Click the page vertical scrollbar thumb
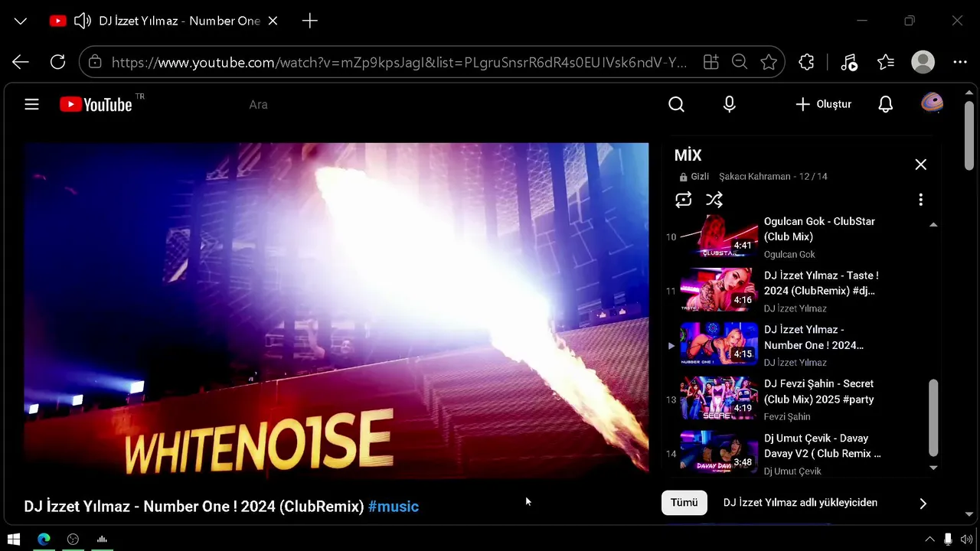Viewport: 980px width, 551px height. click(969, 135)
